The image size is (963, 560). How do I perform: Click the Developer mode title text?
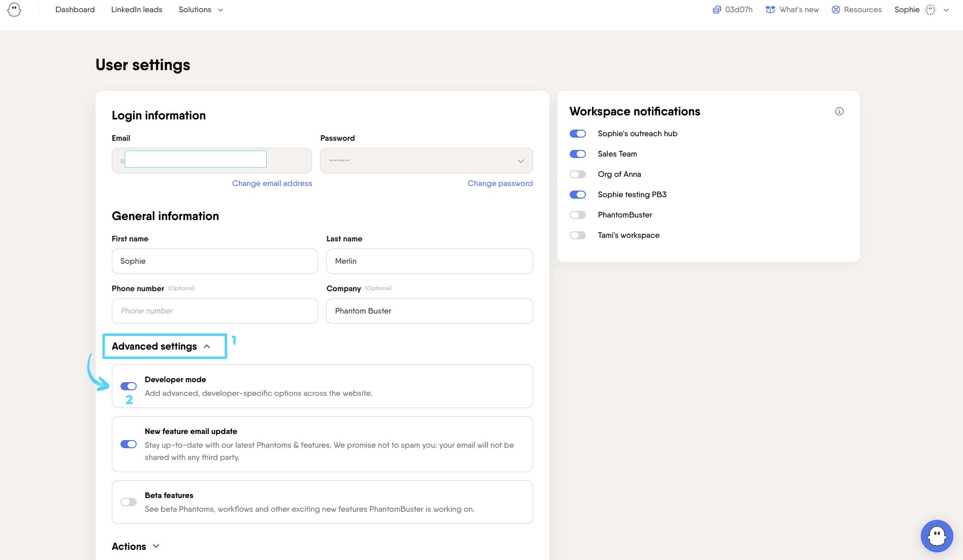click(175, 380)
